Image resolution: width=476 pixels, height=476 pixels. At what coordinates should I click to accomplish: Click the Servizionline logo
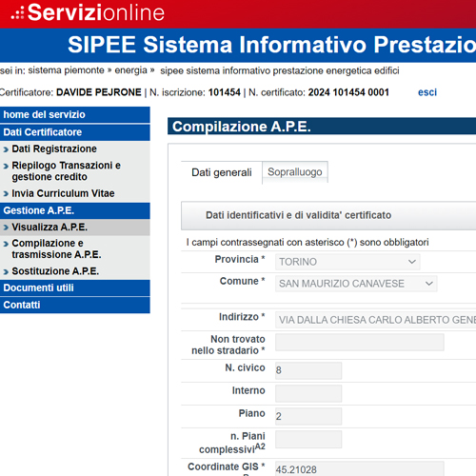coord(88,12)
